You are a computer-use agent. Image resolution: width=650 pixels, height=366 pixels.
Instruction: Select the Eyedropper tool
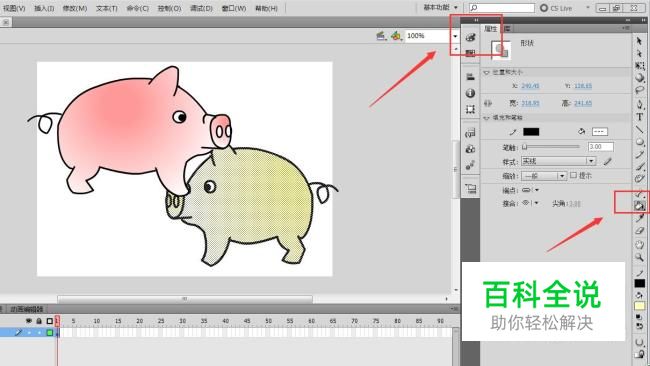point(640,218)
